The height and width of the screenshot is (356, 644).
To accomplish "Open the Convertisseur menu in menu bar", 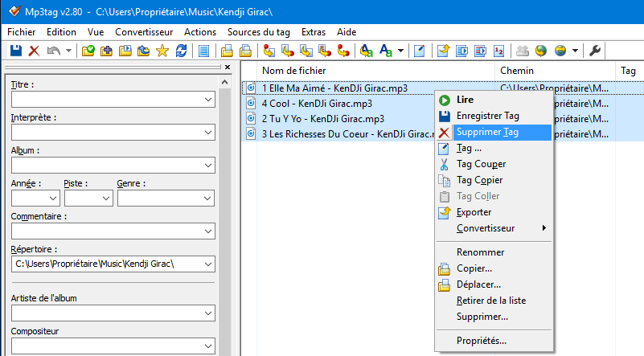I will coord(144,32).
